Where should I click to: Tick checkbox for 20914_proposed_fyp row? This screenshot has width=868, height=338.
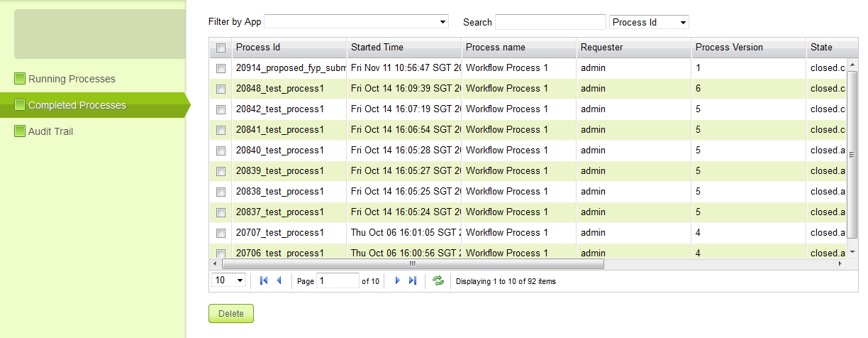pos(221,69)
